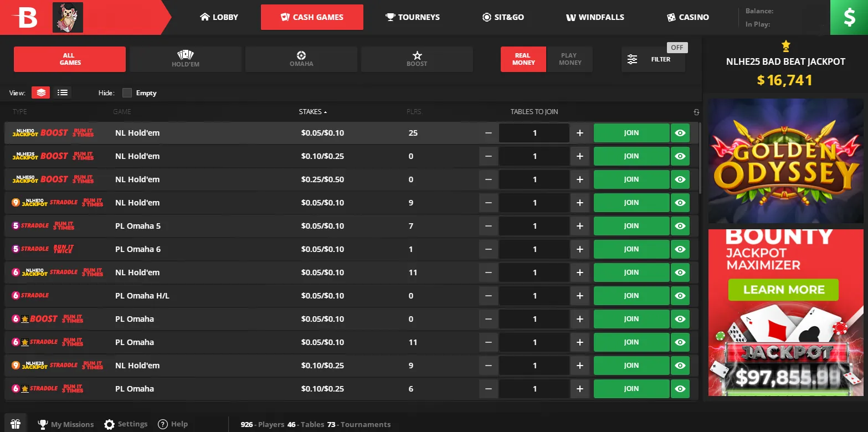868x432 pixels.
Task: Open Settings gear in bottom bar
Action: [x=110, y=424]
